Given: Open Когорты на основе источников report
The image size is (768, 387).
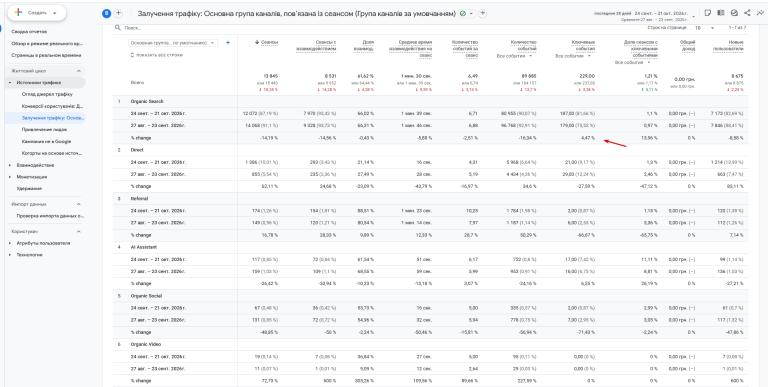Looking at the screenshot, I should [52, 153].
